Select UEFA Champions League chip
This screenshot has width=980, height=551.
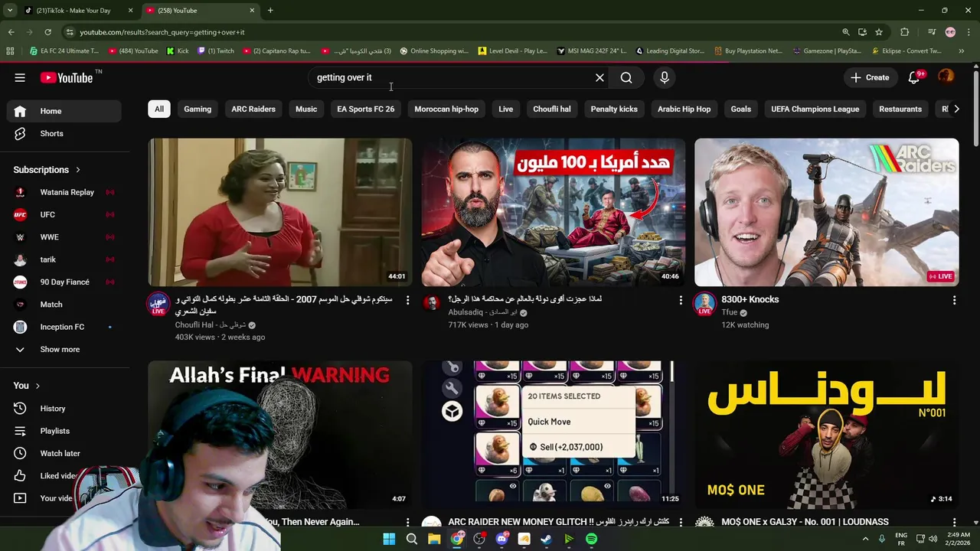(815, 109)
